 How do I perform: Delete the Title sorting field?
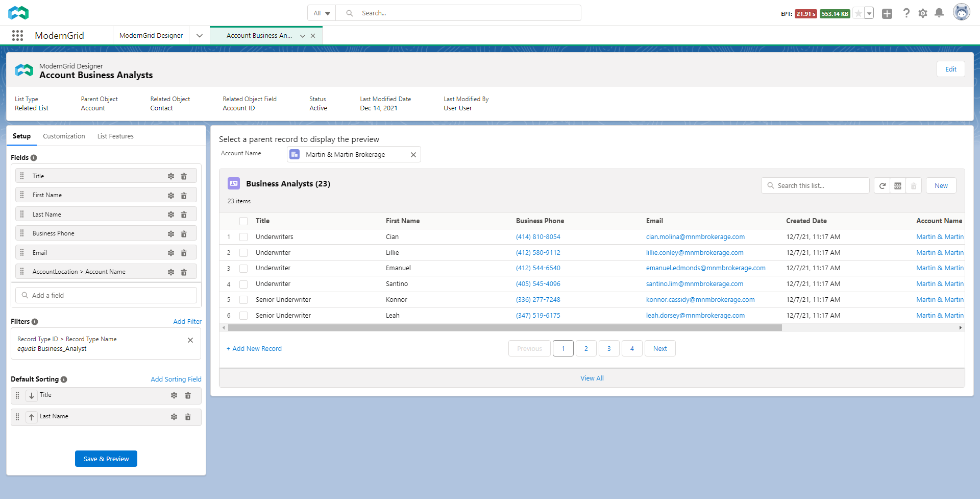click(x=188, y=395)
